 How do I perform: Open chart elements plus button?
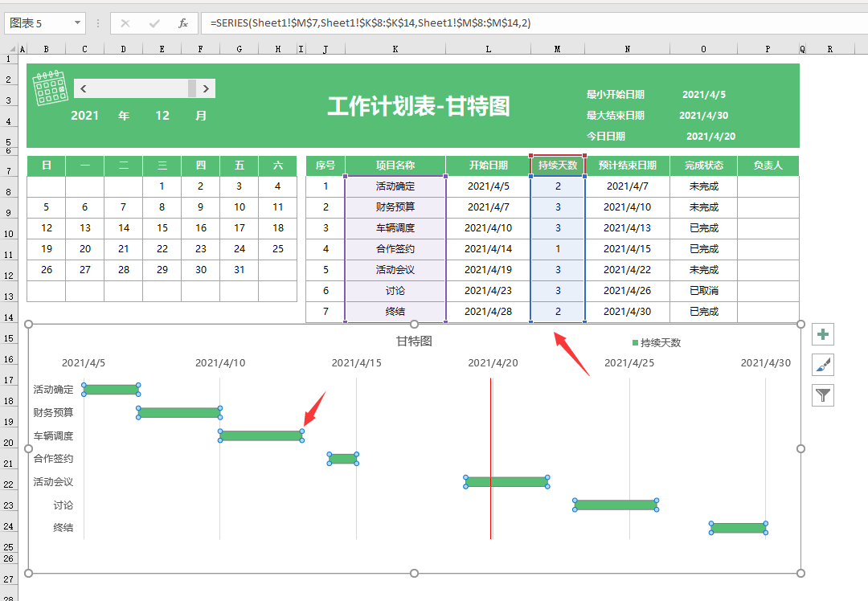(823, 334)
